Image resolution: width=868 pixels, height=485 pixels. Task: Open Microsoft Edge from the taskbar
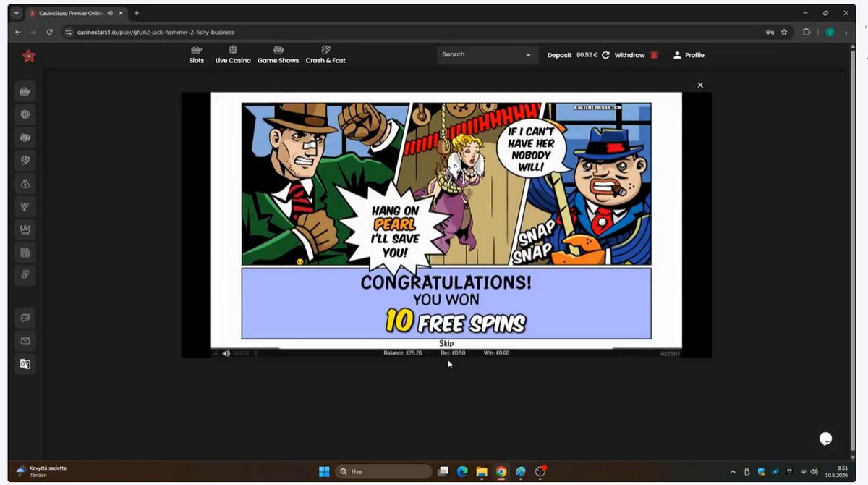(462, 471)
